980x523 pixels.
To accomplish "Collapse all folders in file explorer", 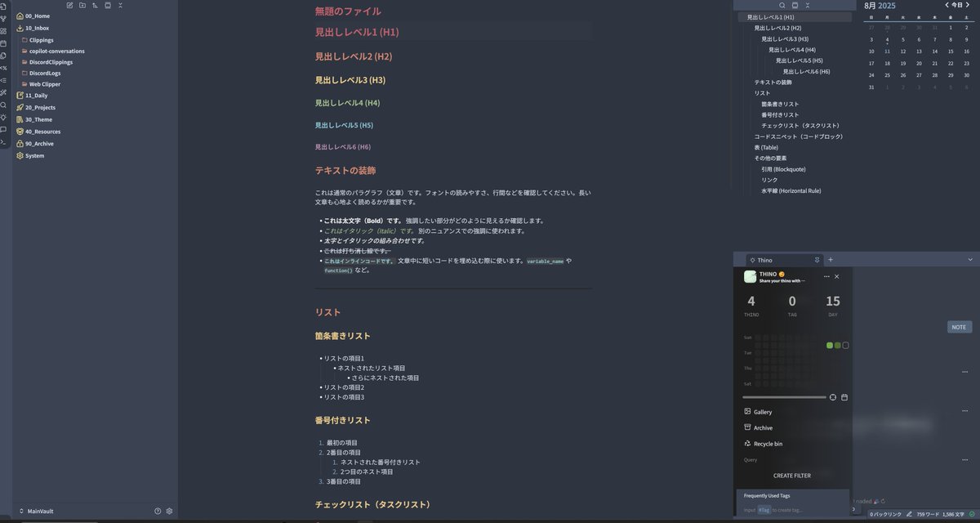I will (x=121, y=5).
